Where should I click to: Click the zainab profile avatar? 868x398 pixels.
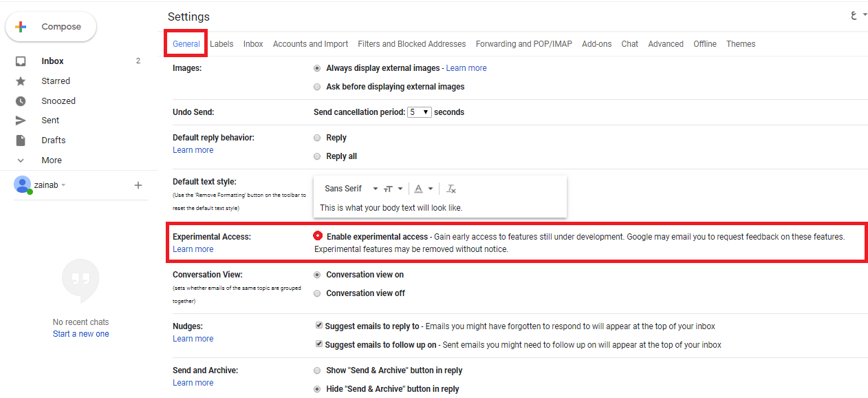(23, 185)
